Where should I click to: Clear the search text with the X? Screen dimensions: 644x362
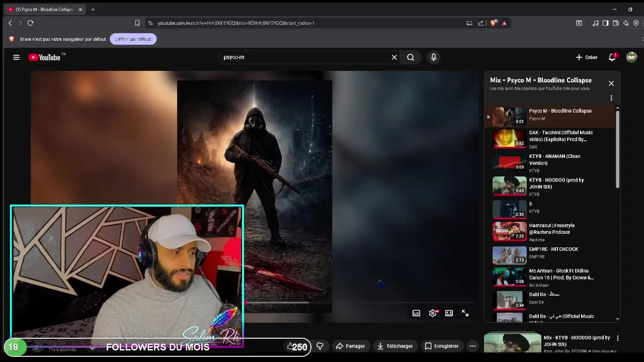coord(394,57)
